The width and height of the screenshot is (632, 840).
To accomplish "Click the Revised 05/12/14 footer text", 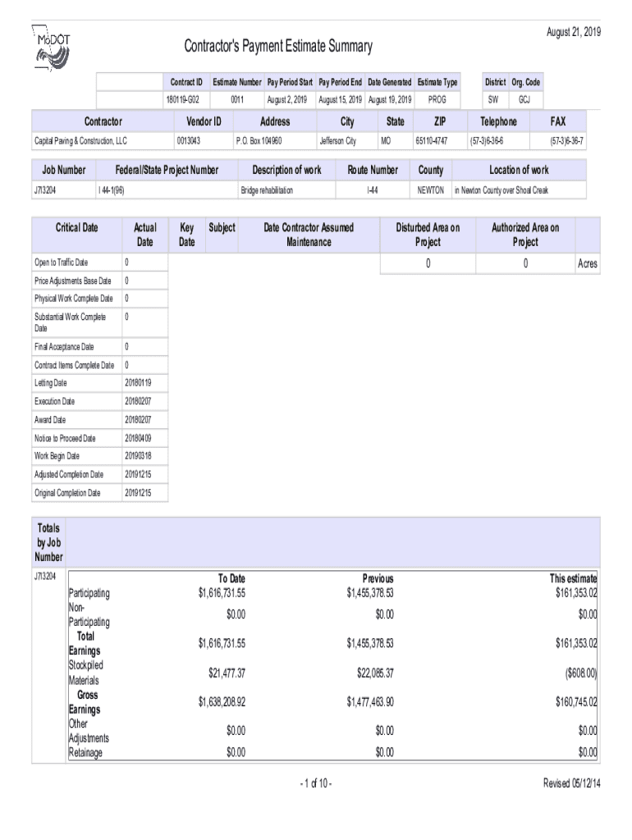I will 572,783.
